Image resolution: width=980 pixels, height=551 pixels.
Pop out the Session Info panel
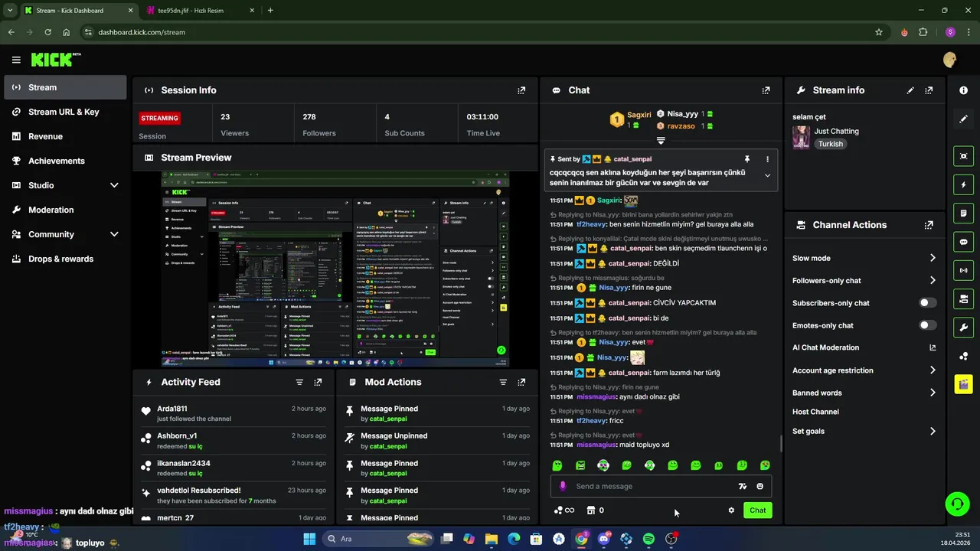(x=521, y=90)
